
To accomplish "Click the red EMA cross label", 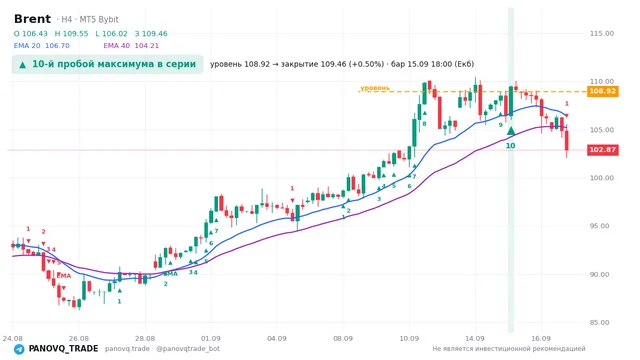I will coord(64,276).
